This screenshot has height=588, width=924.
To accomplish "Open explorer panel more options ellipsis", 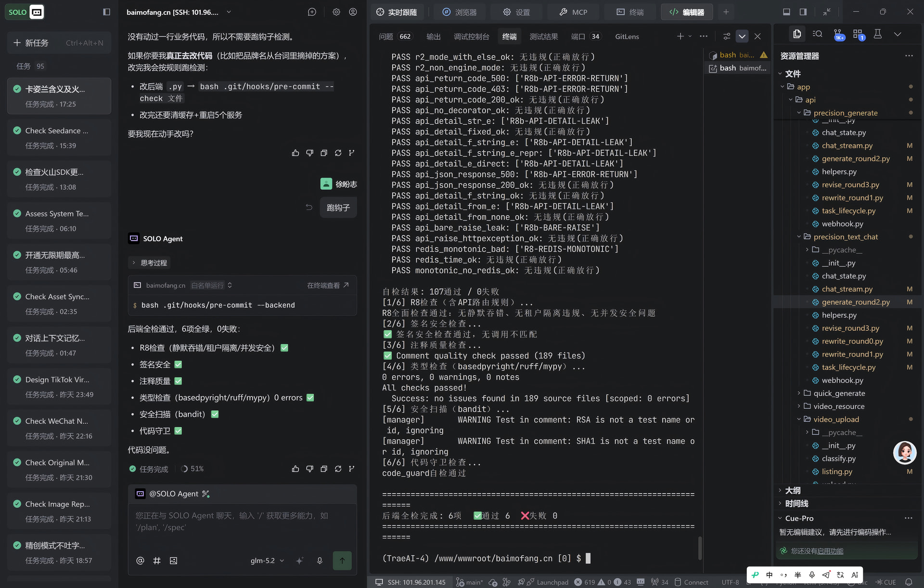I will click(909, 56).
